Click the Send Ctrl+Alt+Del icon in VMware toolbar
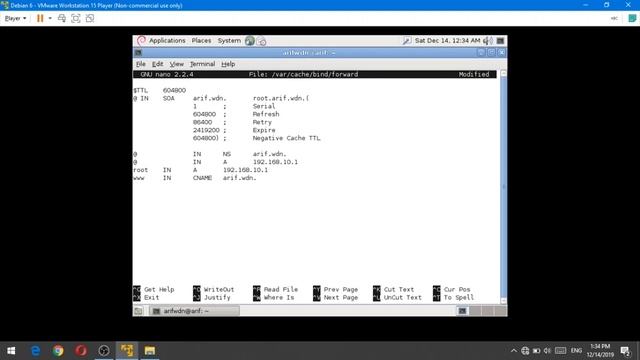Screen dimensions: 640x360 (62, 18)
